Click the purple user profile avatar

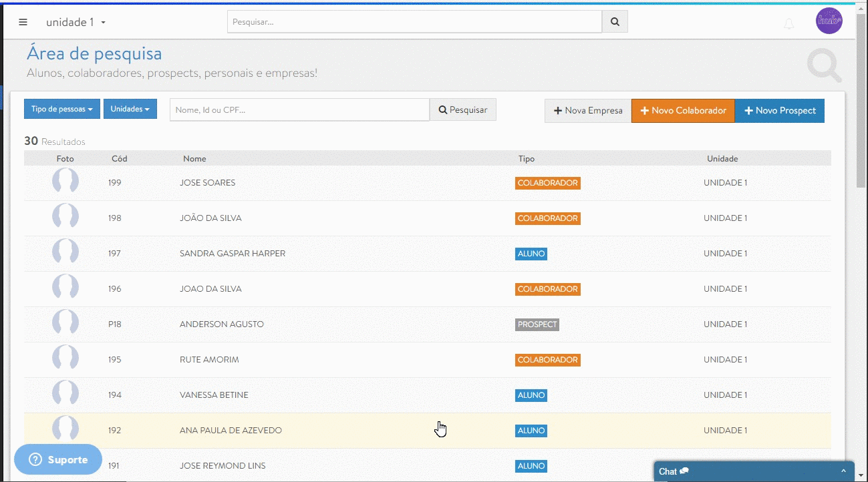[x=829, y=21]
